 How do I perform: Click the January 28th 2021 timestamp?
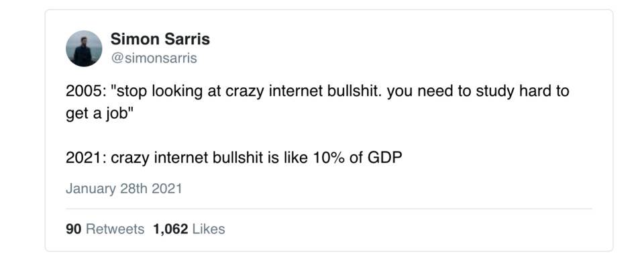123,189
